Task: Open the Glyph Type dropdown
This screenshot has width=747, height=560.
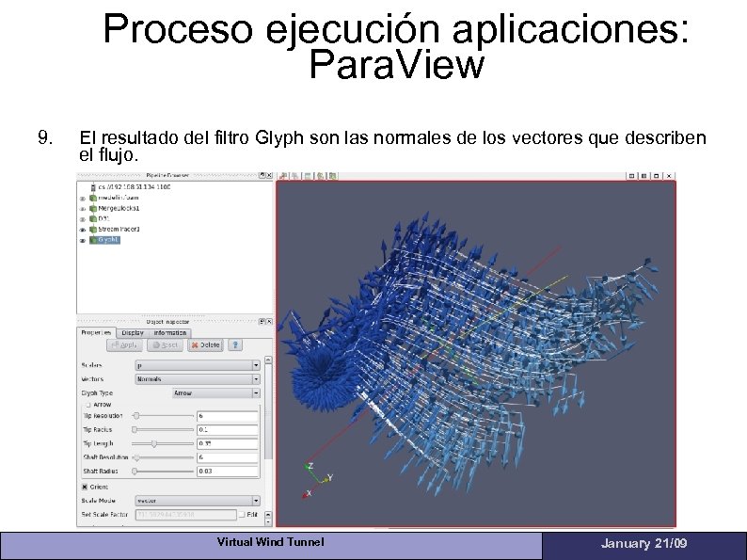Action: [x=215, y=392]
